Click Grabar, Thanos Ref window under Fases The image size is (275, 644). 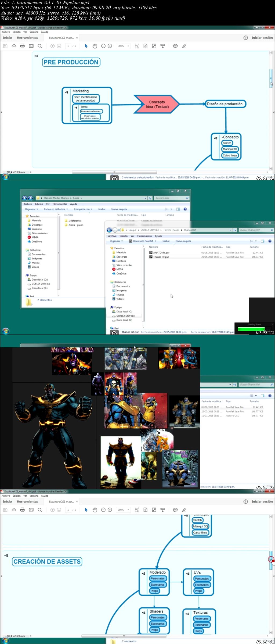point(166,241)
